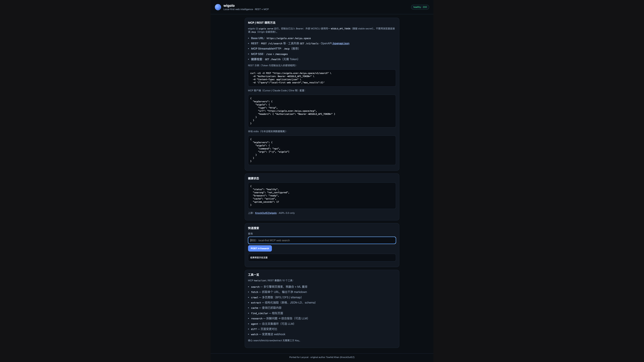Click the curl REST example code block
Viewport: 644px width, 362px height.
tap(322, 78)
